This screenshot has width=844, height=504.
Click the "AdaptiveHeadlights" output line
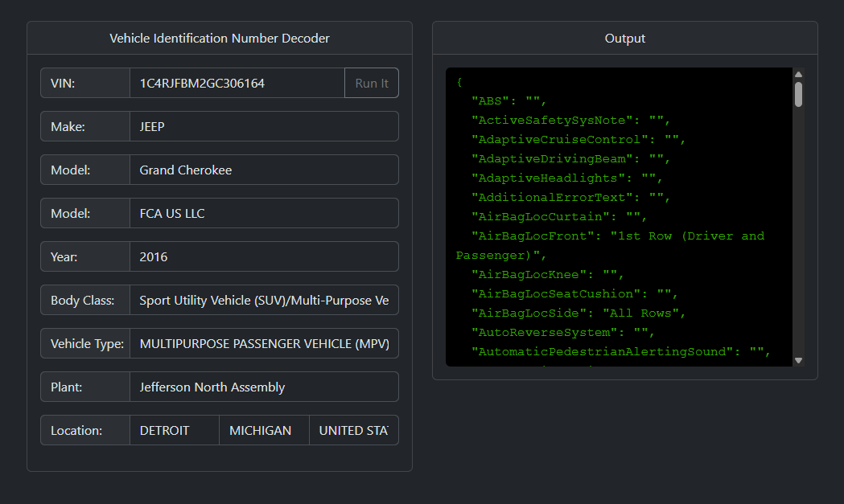(x=566, y=178)
